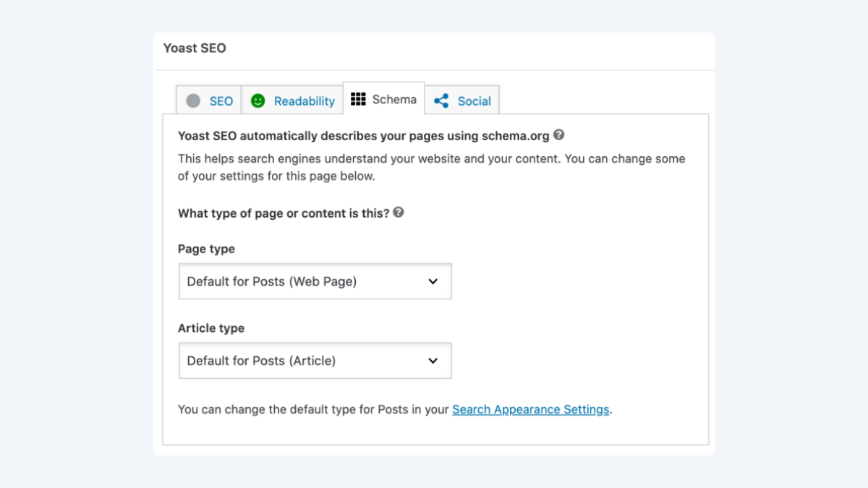Screen dimensions: 868x488
Task: Click the Page type dropdown chevron arrow
Action: point(433,281)
